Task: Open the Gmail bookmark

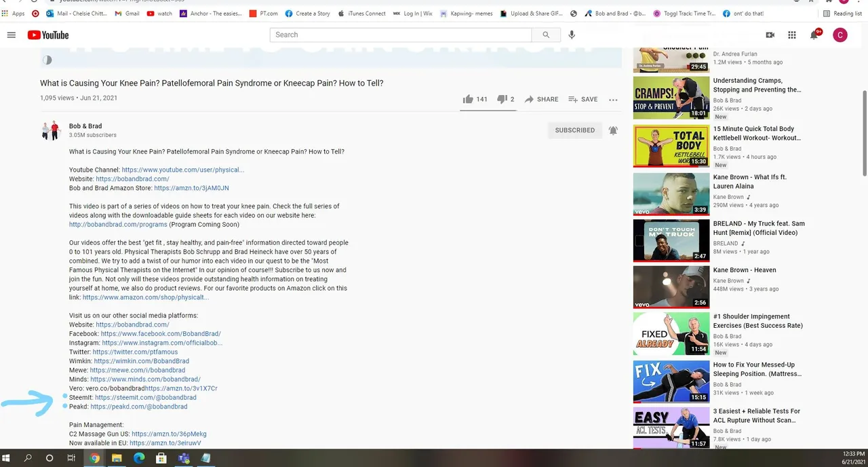Action: click(x=125, y=14)
